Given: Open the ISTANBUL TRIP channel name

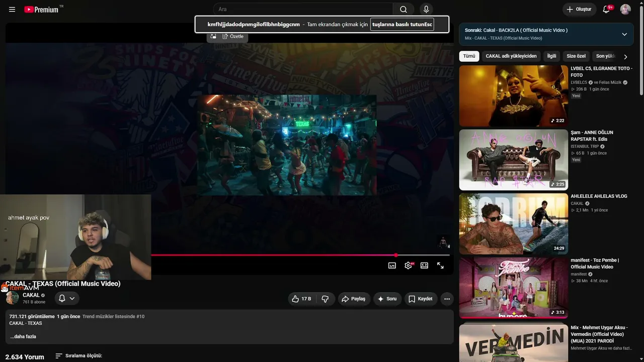Looking at the screenshot, I should (585, 147).
